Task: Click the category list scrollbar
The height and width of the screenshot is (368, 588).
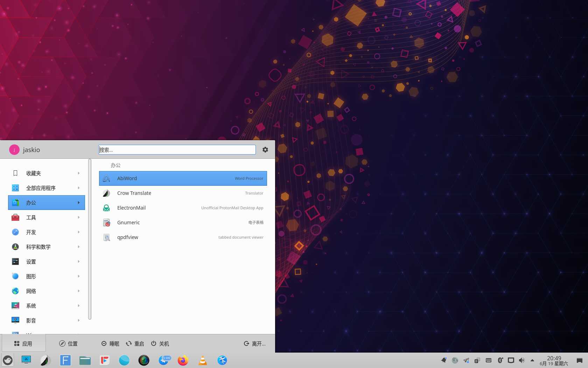Action: point(90,239)
